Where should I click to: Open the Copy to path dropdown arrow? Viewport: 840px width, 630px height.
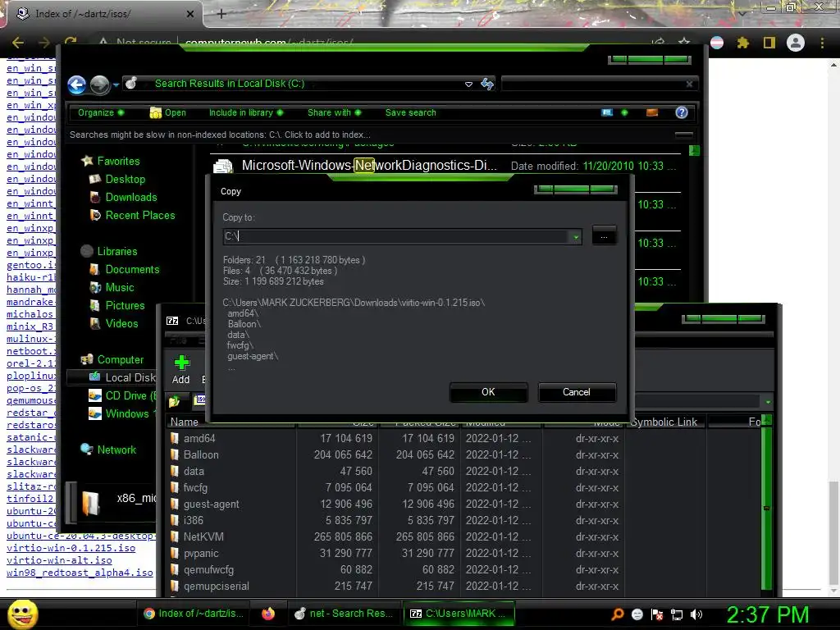pyautogui.click(x=576, y=237)
